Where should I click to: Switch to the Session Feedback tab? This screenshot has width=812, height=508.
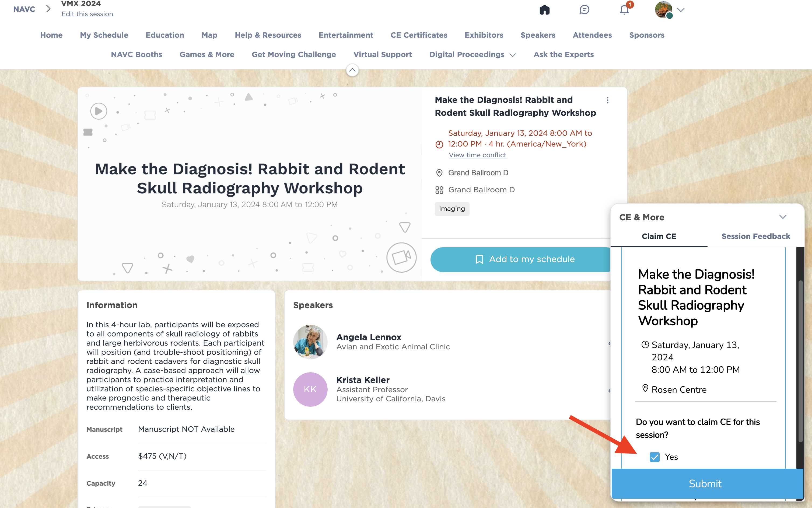coord(755,236)
